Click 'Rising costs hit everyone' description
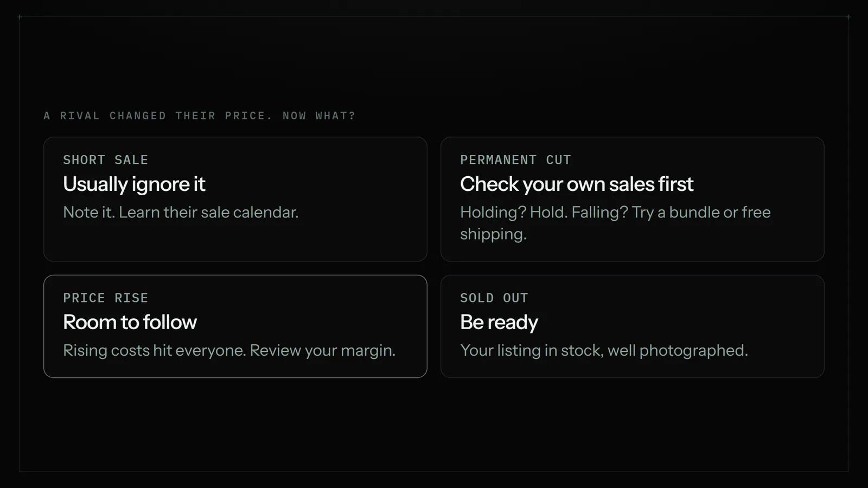 pos(229,350)
